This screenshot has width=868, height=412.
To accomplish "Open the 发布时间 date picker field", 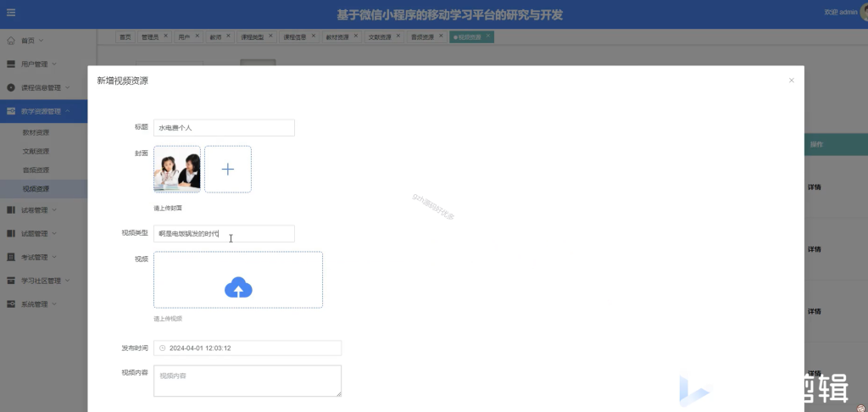I will click(x=248, y=348).
